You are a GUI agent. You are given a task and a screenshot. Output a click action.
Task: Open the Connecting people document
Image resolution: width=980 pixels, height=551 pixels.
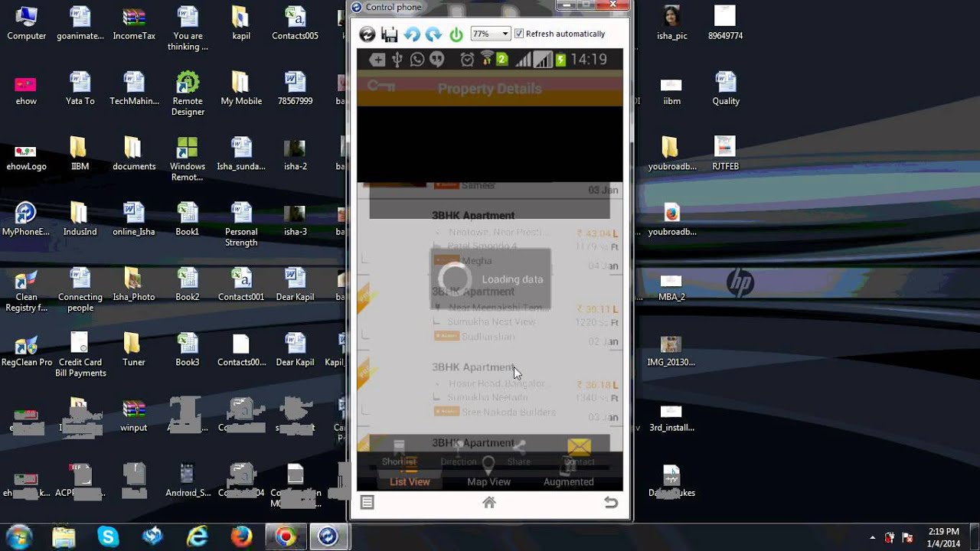tap(80, 290)
